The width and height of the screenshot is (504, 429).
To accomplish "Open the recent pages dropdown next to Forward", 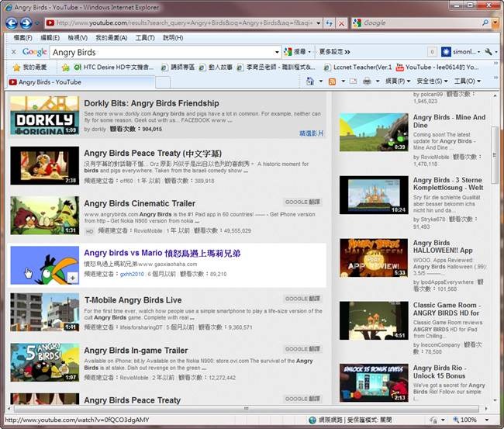I will point(37,23).
